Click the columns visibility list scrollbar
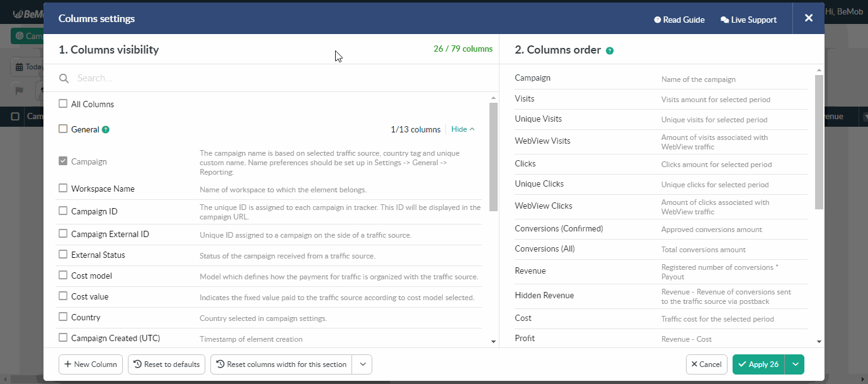Image resolution: width=868 pixels, height=384 pixels. pyautogui.click(x=493, y=157)
